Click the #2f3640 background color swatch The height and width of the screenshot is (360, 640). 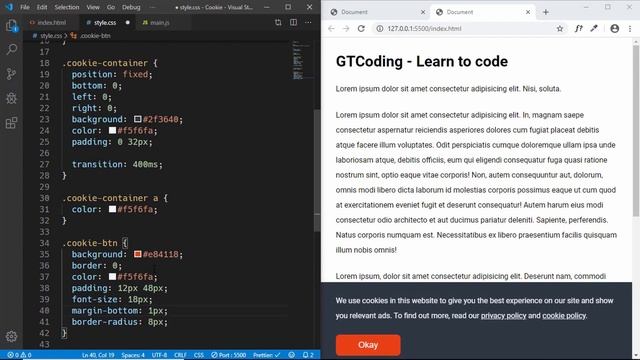[x=138, y=119]
